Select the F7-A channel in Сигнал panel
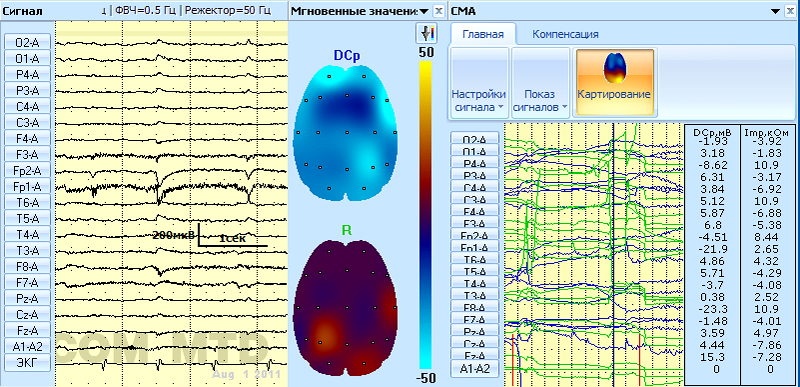This screenshot has height=387, width=800. (x=28, y=282)
